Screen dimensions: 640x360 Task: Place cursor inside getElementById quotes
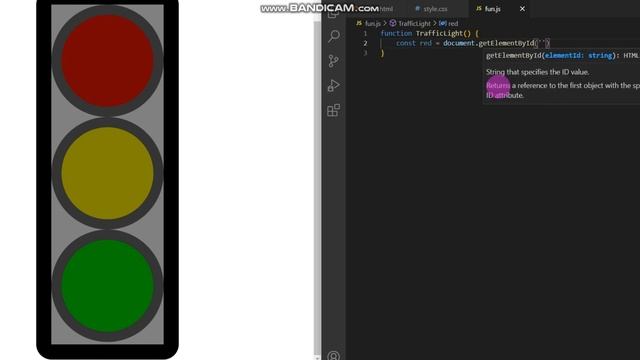pos(542,43)
